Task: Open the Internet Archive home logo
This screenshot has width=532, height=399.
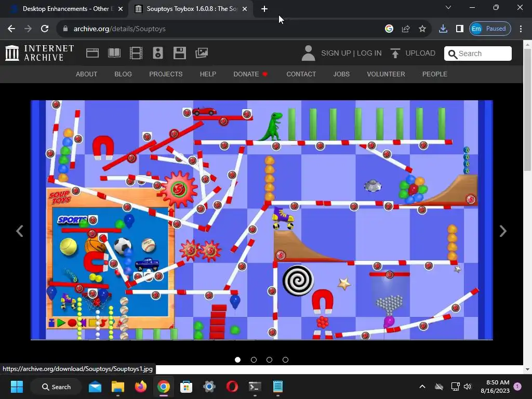Action: click(x=39, y=54)
